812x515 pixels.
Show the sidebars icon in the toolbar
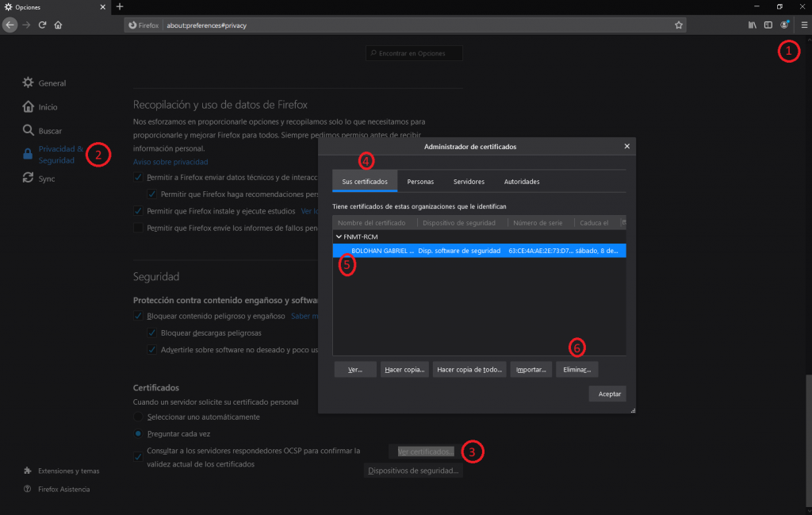click(768, 25)
